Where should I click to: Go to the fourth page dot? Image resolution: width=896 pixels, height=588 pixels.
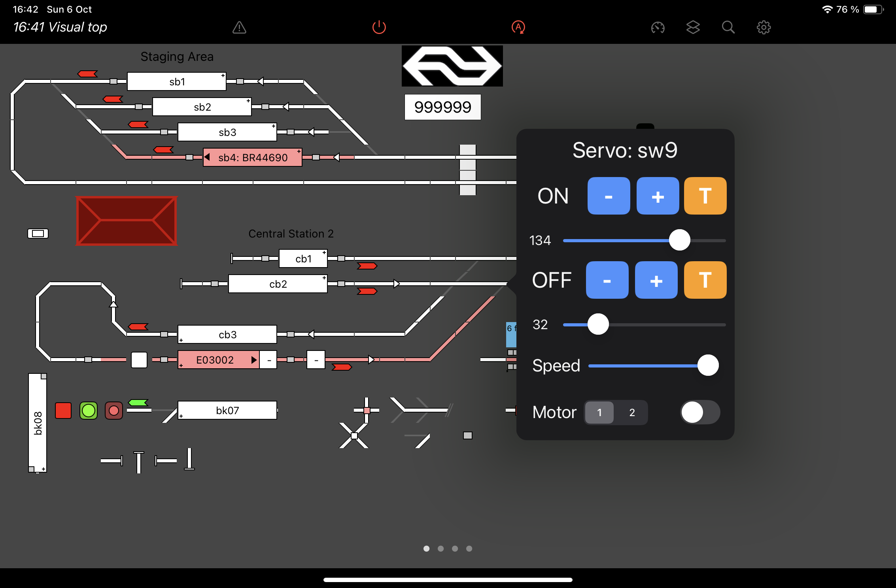[469, 548]
